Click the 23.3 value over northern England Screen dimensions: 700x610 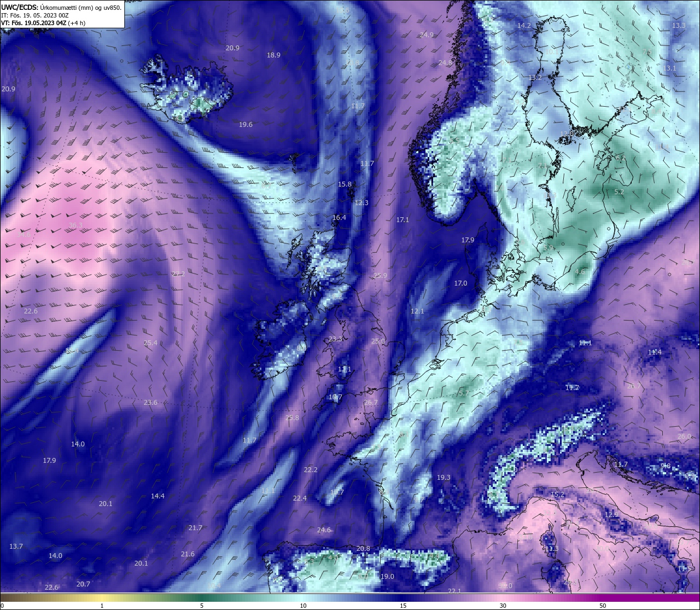click(335, 339)
